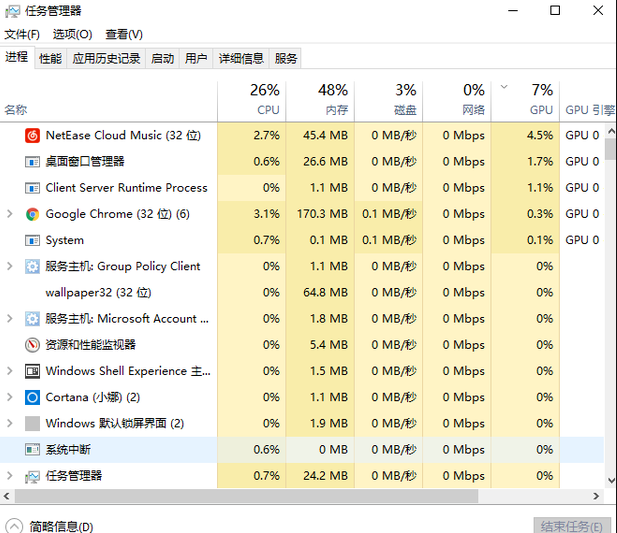Screen dimensions: 617x533
Task: Open the 选项(O) menu
Action: (x=72, y=35)
